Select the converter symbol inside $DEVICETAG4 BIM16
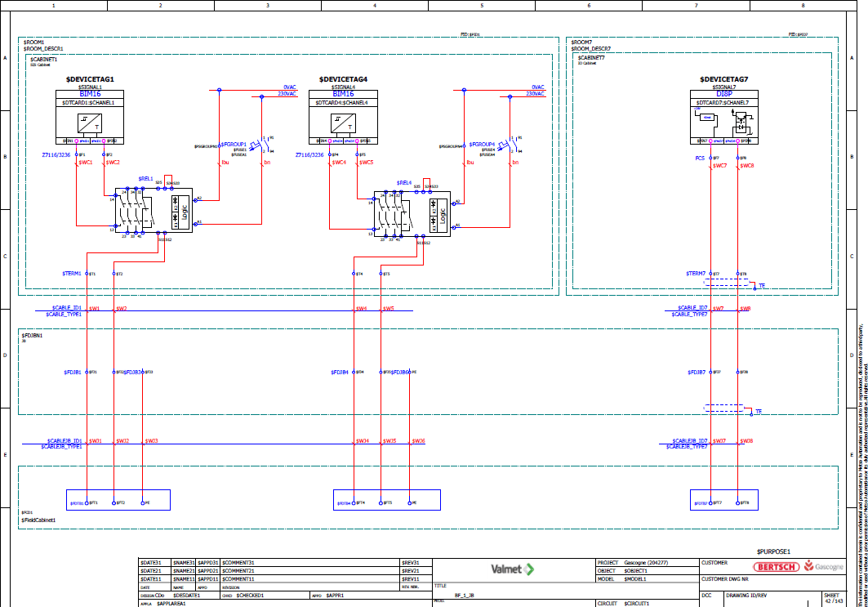The width and height of the screenshot is (868, 607). point(341,123)
